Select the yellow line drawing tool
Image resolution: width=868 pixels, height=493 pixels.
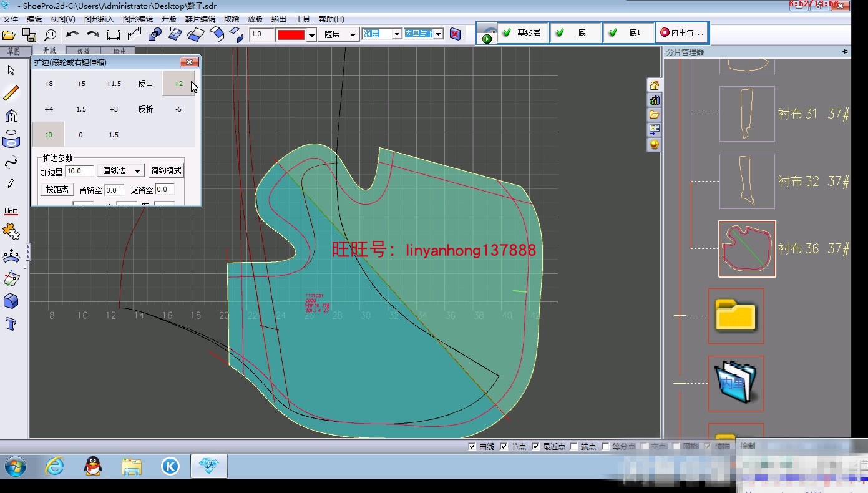pos(11,92)
